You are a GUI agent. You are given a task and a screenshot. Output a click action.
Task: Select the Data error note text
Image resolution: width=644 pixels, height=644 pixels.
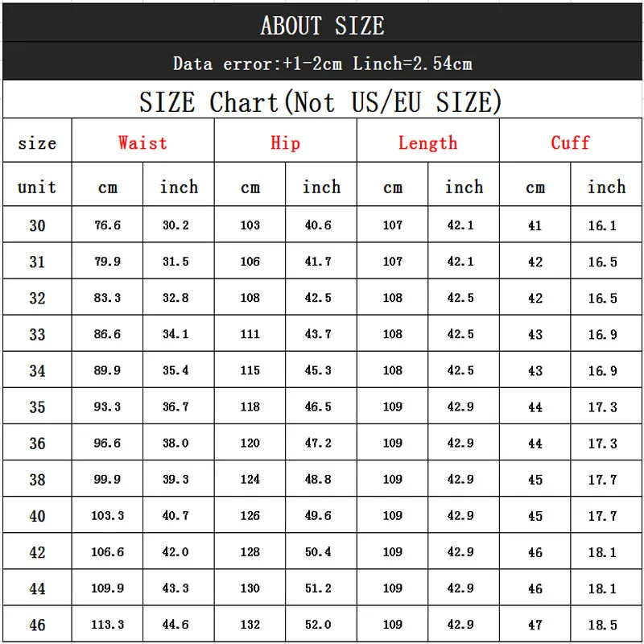click(323, 64)
